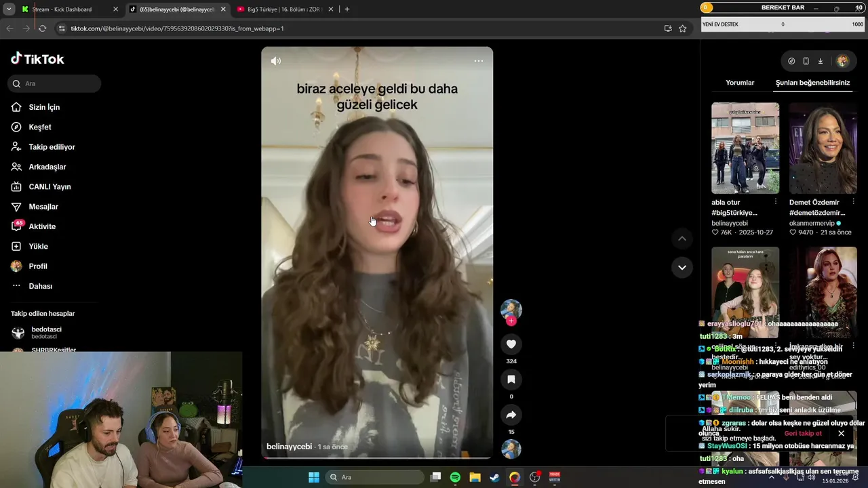Open File Explorer from the taskbar
The height and width of the screenshot is (488, 868).
[x=475, y=477]
